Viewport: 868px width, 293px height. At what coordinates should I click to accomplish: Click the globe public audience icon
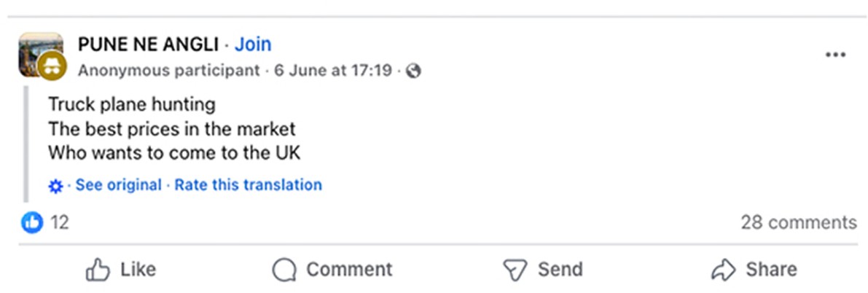[414, 71]
